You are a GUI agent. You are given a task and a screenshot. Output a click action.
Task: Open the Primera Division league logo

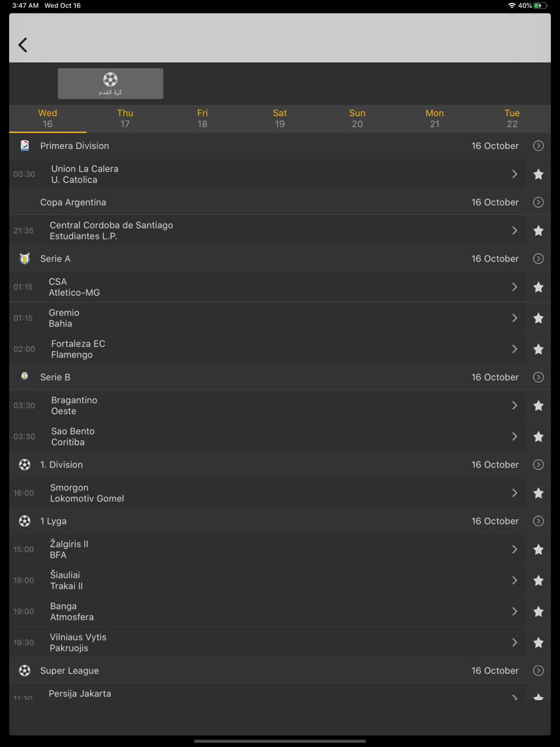point(25,146)
